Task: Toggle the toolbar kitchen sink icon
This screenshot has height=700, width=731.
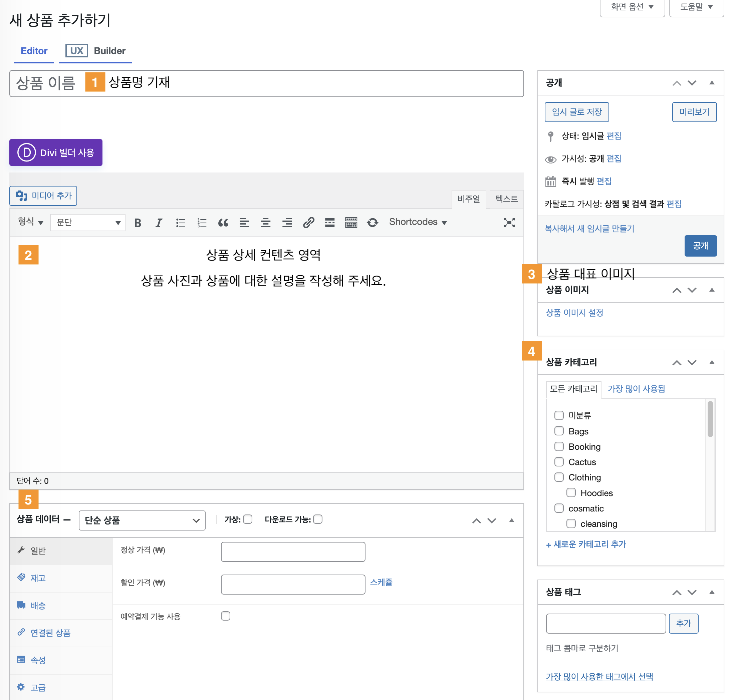Action: pyautogui.click(x=351, y=223)
